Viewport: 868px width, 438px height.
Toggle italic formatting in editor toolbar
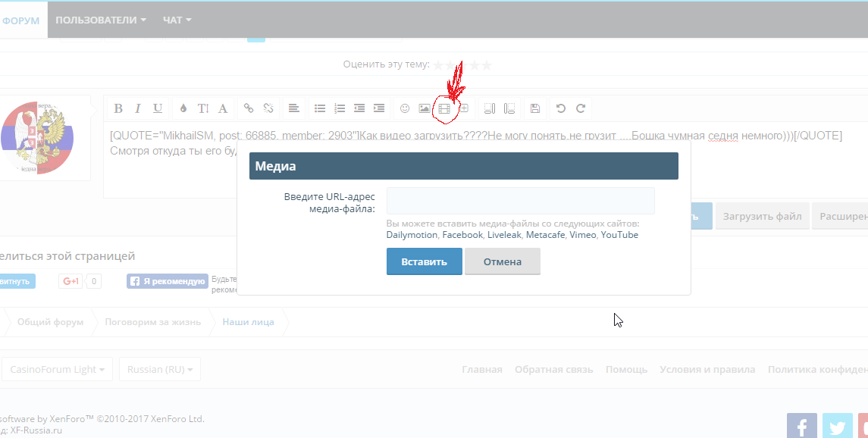pos(138,108)
